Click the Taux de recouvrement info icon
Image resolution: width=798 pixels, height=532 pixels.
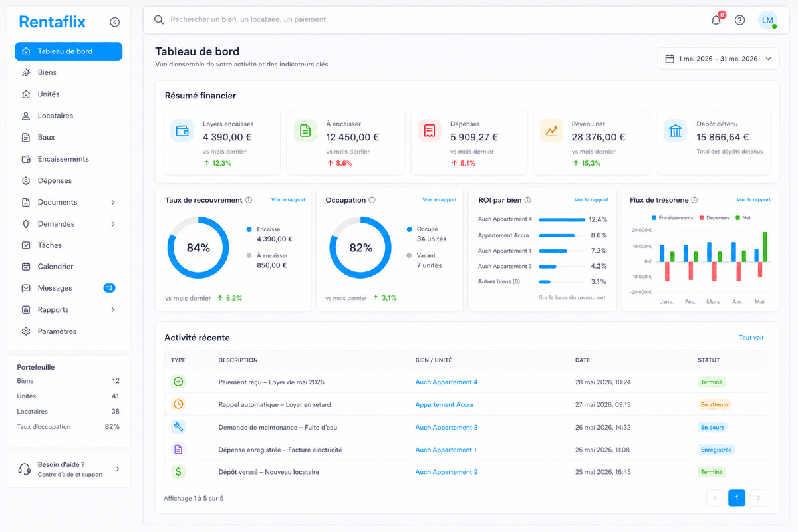(249, 200)
